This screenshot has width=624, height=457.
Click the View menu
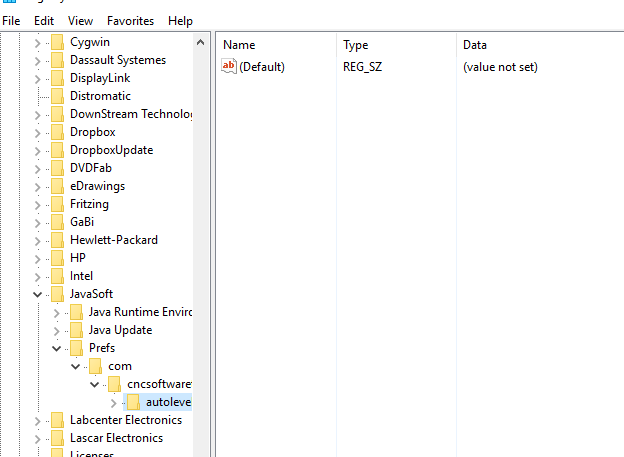click(x=80, y=20)
